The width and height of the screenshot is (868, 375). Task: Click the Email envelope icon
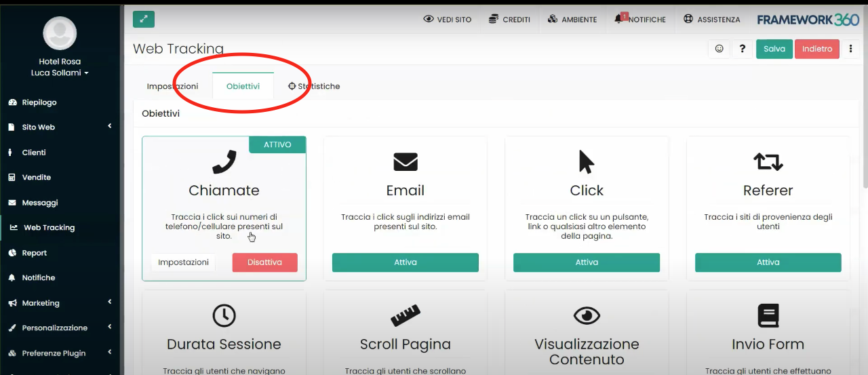406,162
